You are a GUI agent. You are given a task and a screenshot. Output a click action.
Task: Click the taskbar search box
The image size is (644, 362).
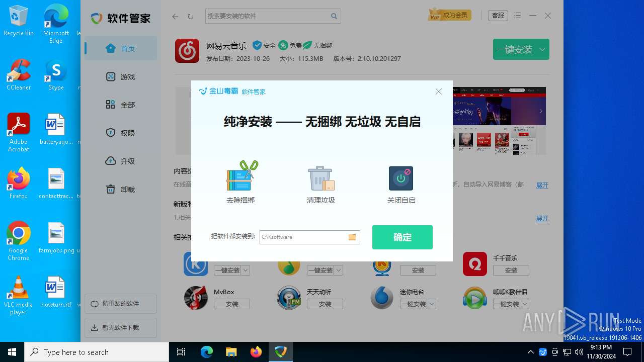(x=97, y=352)
